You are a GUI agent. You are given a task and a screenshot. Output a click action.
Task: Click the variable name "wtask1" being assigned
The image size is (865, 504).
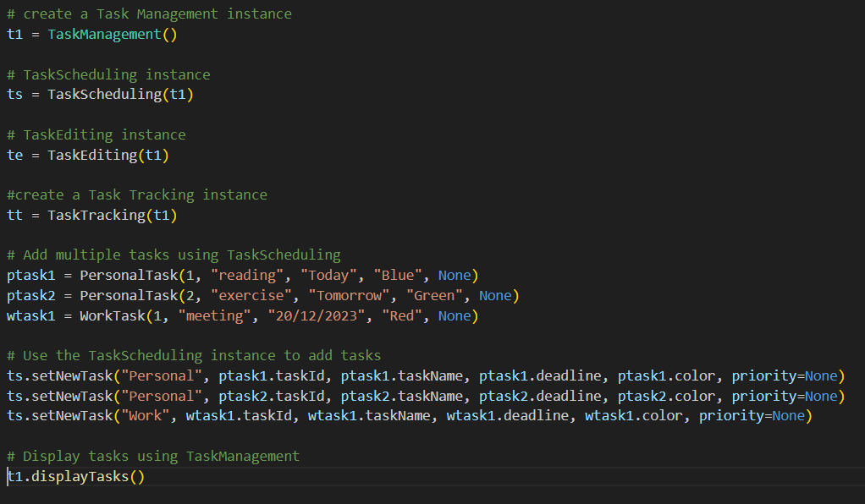(x=30, y=316)
